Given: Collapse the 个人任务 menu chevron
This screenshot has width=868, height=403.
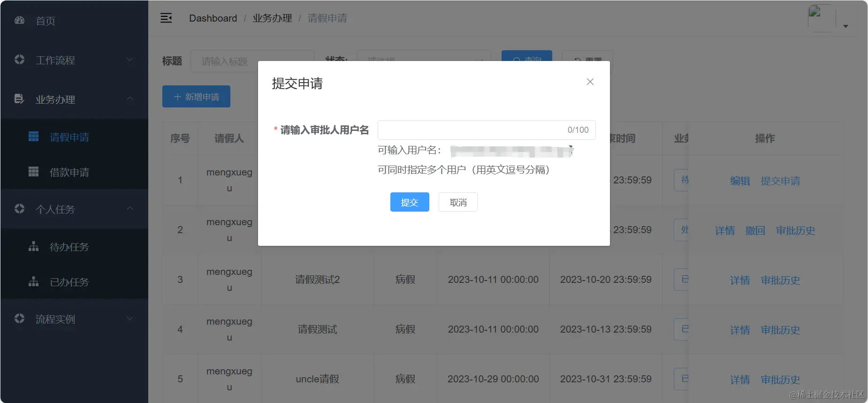Looking at the screenshot, I should [130, 209].
